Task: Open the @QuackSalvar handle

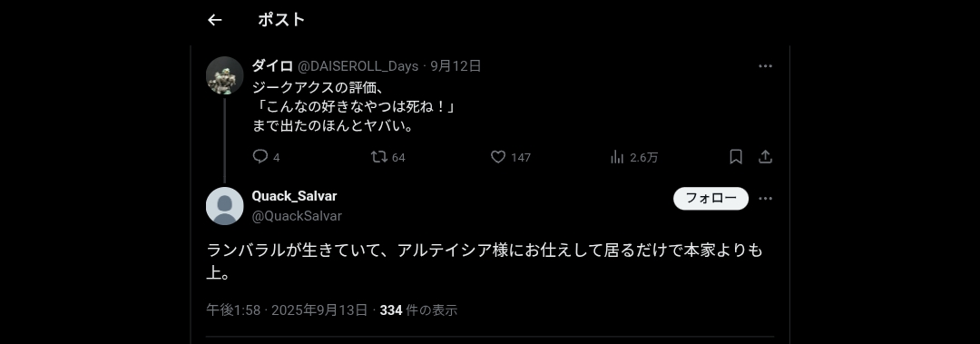Action: pyautogui.click(x=297, y=216)
